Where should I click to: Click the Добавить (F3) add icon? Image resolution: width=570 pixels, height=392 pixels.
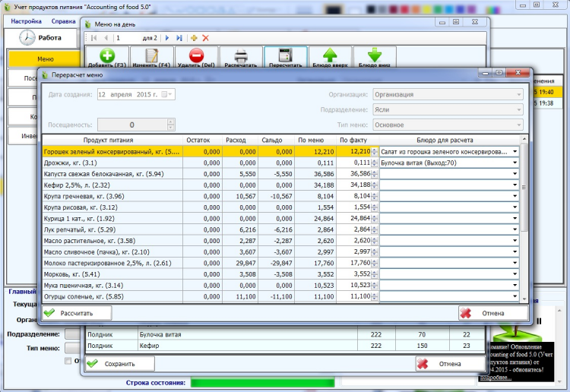[106, 56]
